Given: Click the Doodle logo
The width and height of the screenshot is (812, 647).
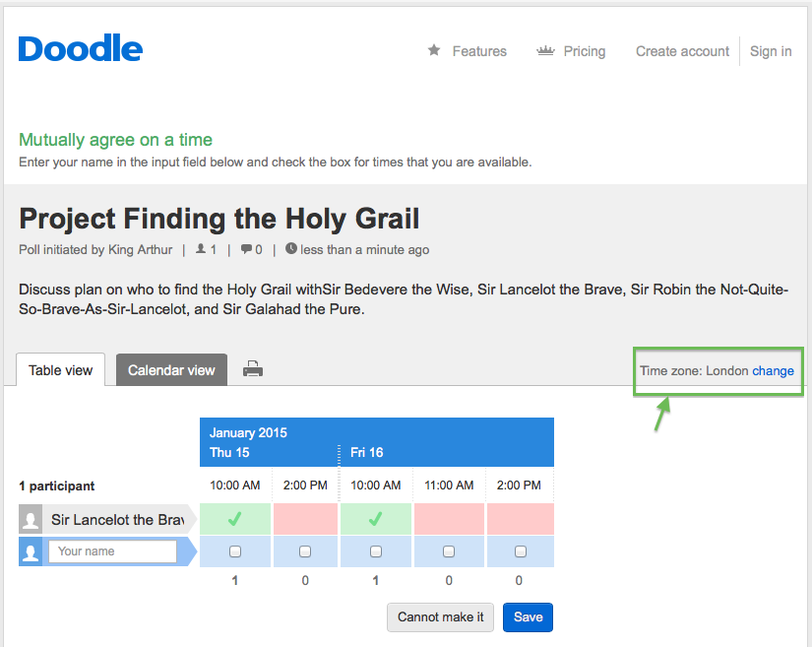Looking at the screenshot, I should 81,48.
